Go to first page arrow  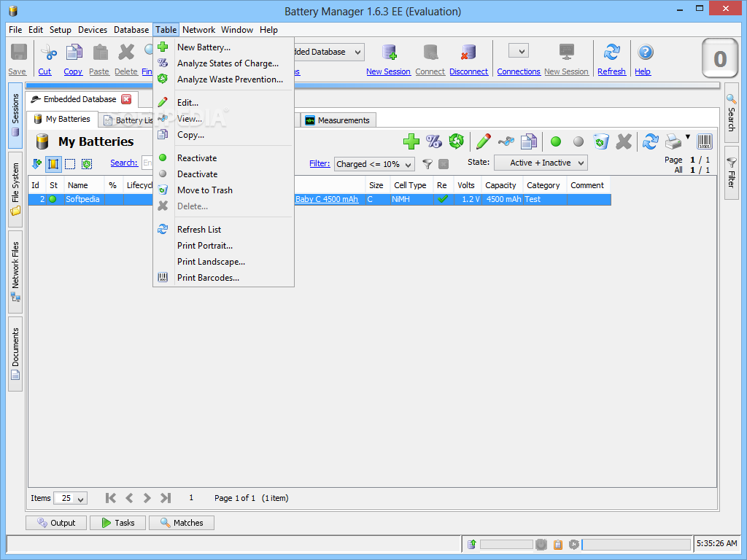click(111, 498)
